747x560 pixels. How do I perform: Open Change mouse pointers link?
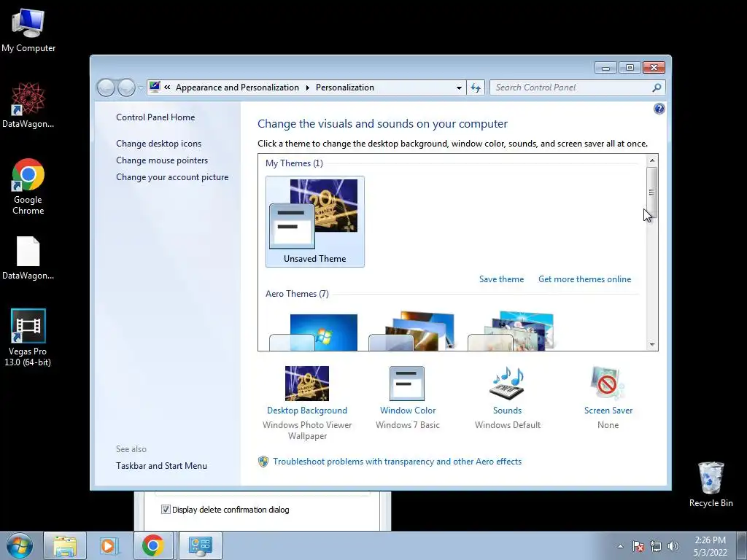(x=162, y=160)
